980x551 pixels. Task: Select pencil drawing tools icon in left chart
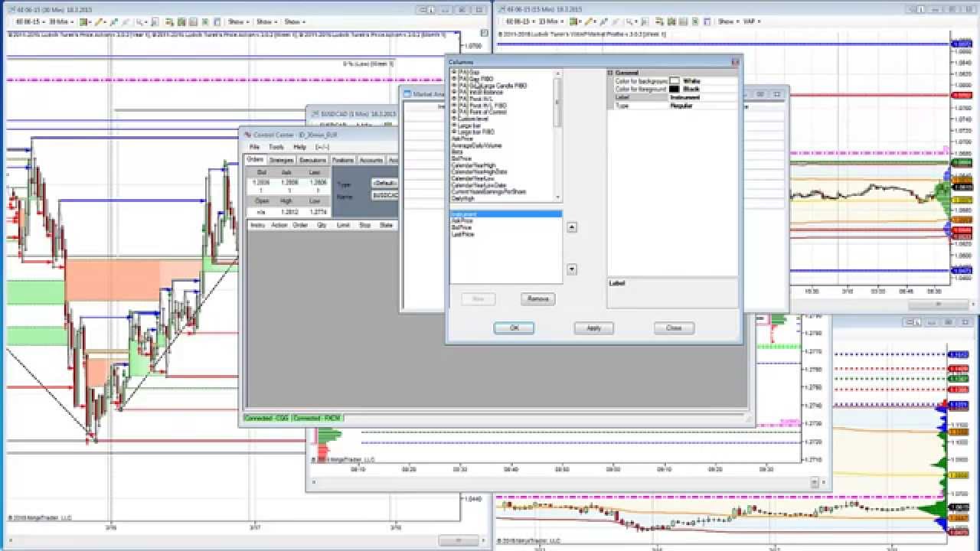(x=100, y=21)
